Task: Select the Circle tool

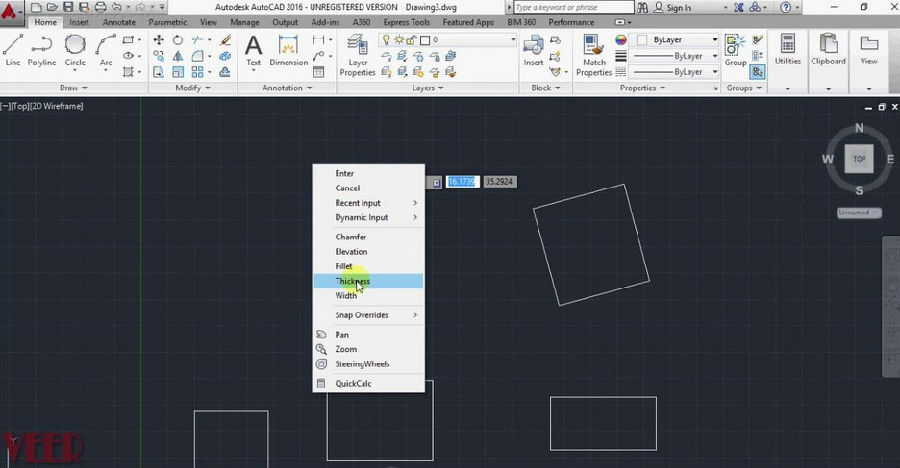Action: pos(75,50)
